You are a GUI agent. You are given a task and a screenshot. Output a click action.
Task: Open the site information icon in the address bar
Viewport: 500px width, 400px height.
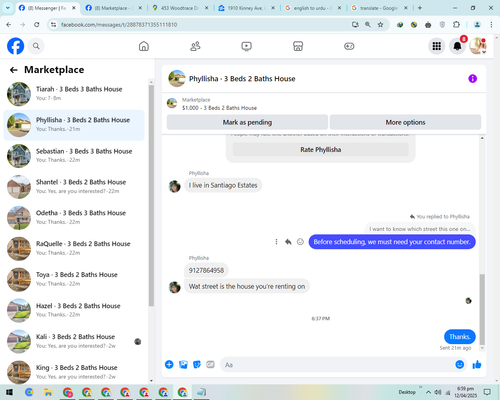pyautogui.click(x=54, y=25)
